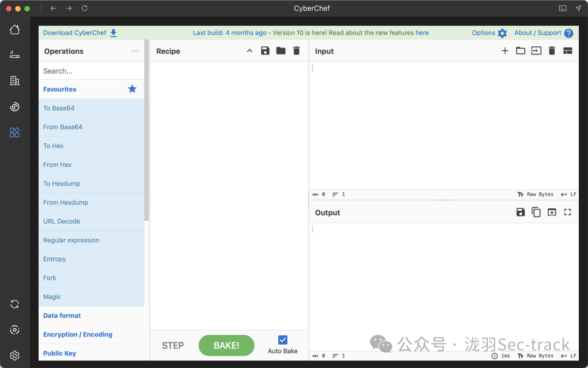Screen dimensions: 588x368
Task: Load a recipe with folder icon
Action: [x=281, y=51]
